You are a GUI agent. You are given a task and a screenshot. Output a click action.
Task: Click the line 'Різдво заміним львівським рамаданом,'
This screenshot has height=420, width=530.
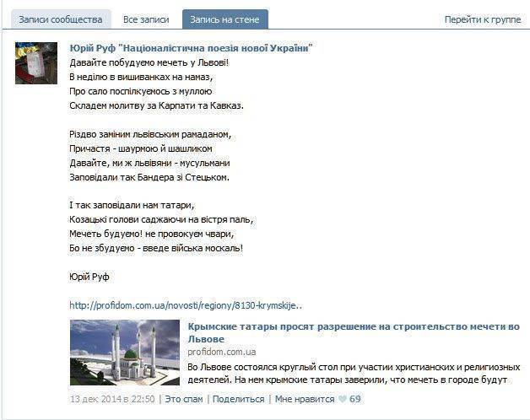pos(150,134)
